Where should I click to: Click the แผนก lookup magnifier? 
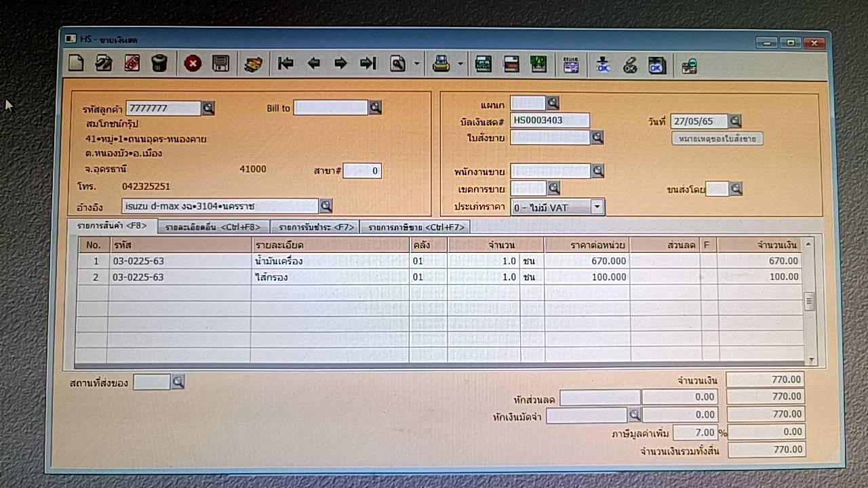[x=553, y=103]
